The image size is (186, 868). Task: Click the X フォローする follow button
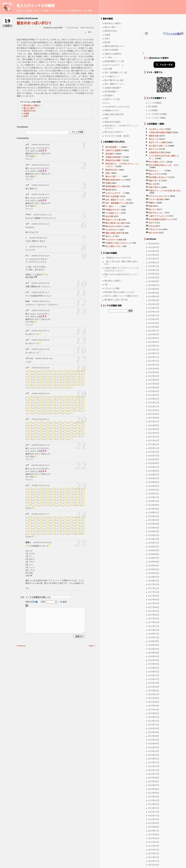pyautogui.click(x=164, y=65)
